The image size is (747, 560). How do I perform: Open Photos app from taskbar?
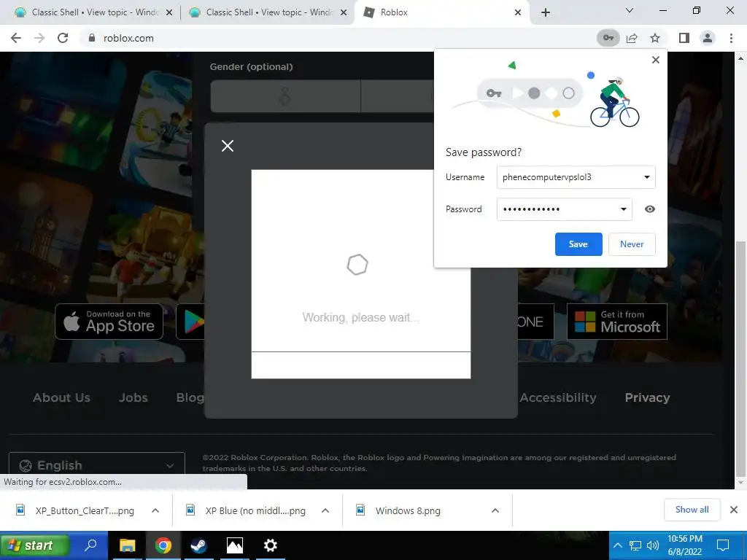(234, 545)
